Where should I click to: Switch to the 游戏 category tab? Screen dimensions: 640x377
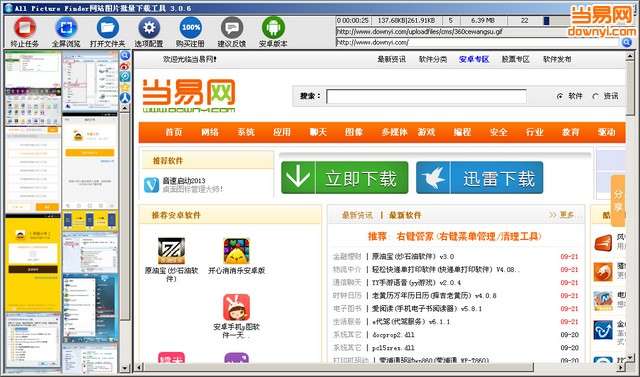pos(426,132)
